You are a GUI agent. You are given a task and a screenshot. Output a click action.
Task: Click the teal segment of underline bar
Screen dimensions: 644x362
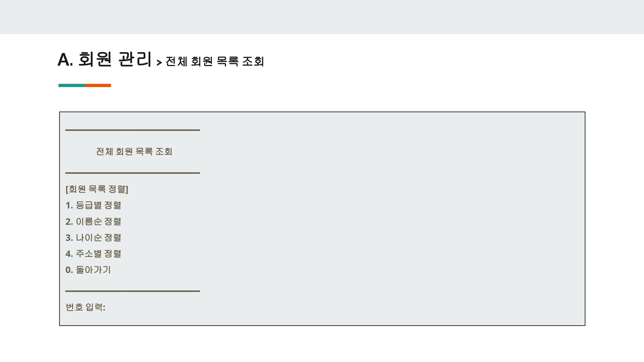(x=71, y=85)
